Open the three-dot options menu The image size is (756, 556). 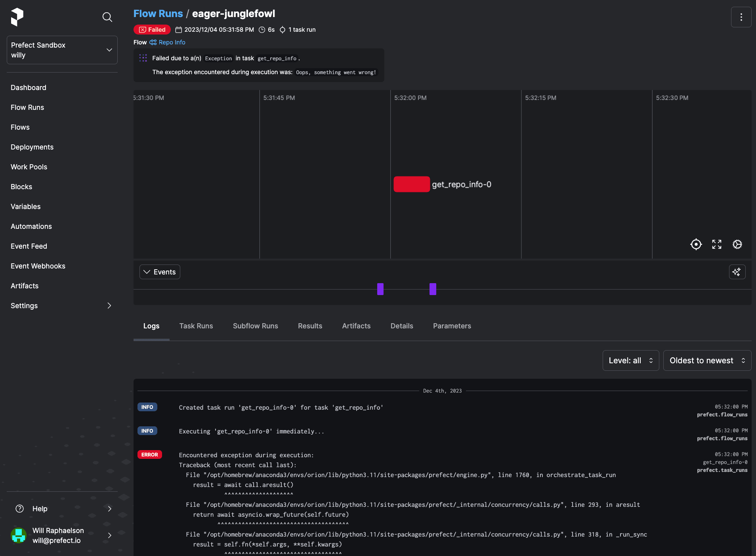741,17
